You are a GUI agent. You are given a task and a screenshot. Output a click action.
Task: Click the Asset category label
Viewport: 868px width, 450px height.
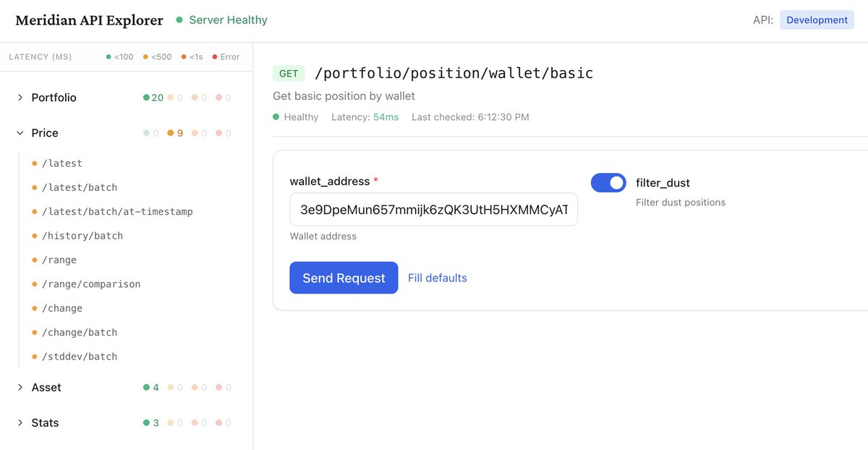46,388
